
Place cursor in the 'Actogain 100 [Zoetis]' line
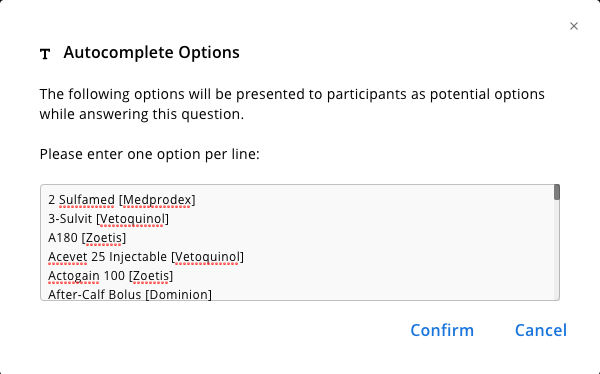tap(111, 276)
